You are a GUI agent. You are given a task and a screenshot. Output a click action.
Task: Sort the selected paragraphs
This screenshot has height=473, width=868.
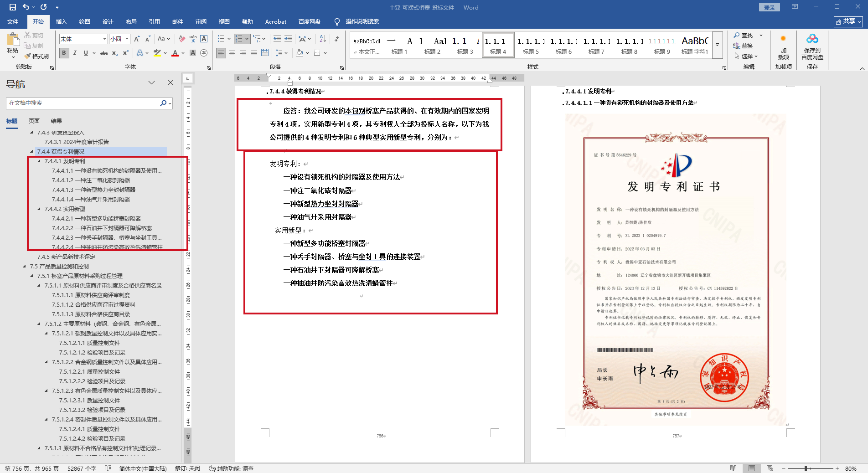(x=323, y=39)
